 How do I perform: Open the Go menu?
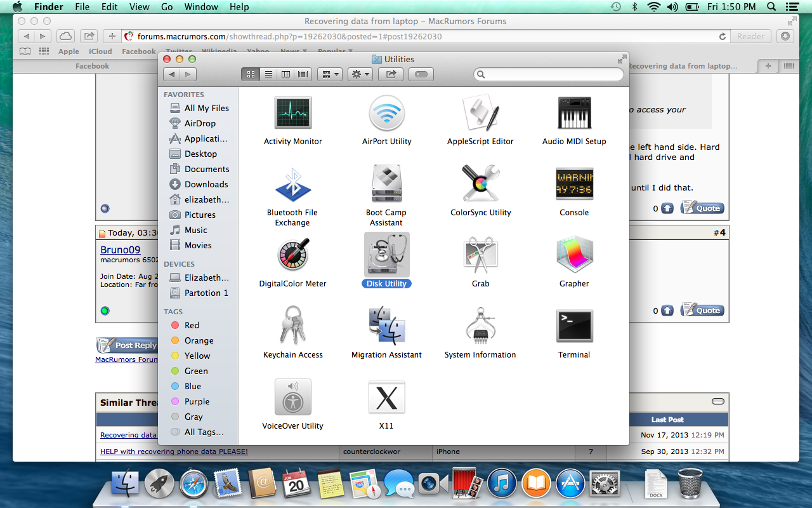(167, 7)
